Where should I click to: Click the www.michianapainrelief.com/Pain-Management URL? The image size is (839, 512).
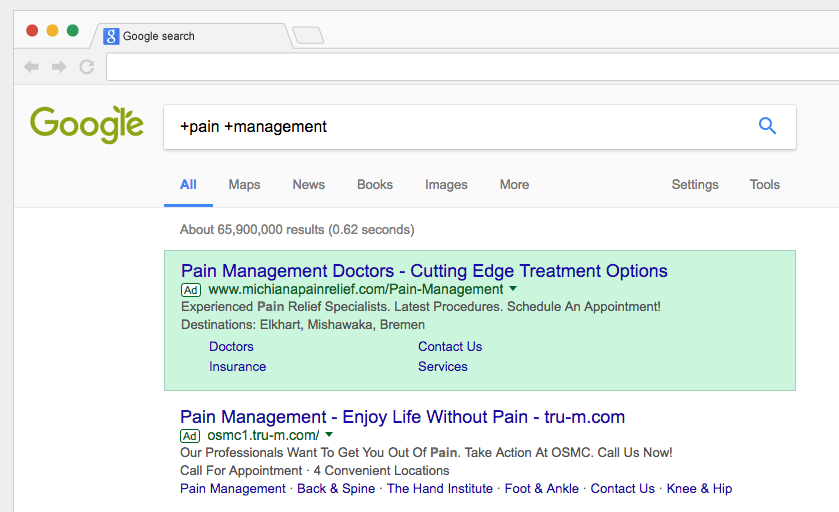pyautogui.click(x=356, y=289)
